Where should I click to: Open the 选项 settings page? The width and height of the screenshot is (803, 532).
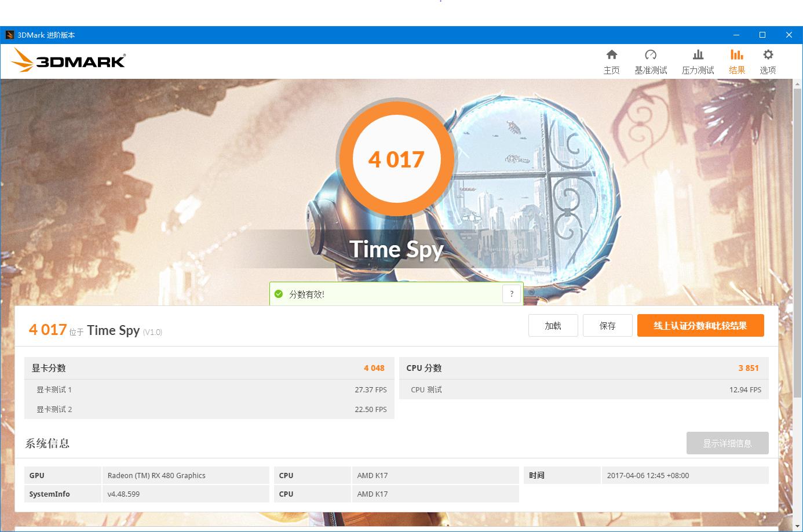point(768,61)
